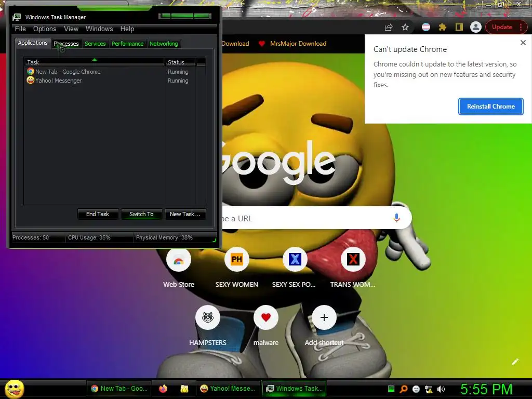The height and width of the screenshot is (399, 532).
Task: Launch Firefox from the taskbar
Action: [163, 389]
